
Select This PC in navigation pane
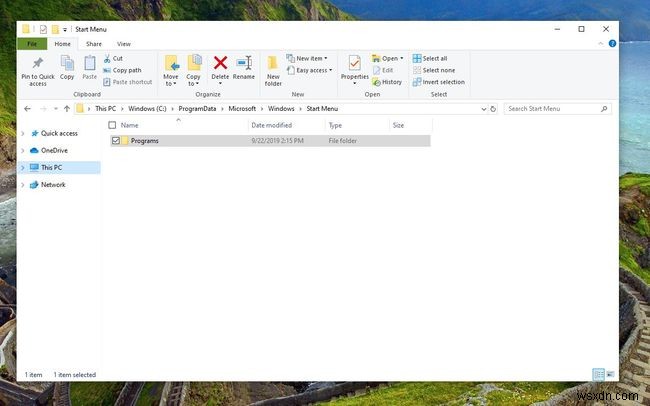point(51,168)
